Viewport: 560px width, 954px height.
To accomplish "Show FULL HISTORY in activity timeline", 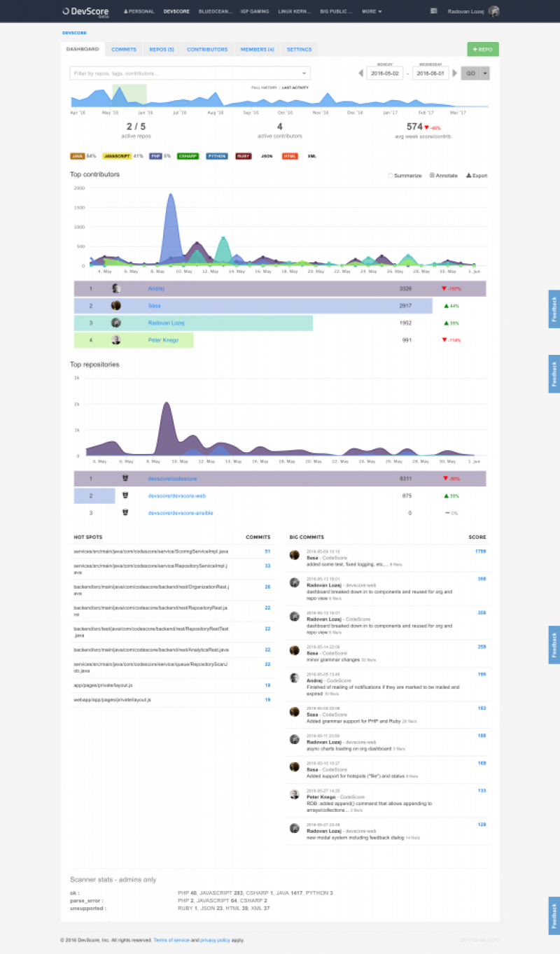I will pyautogui.click(x=265, y=87).
